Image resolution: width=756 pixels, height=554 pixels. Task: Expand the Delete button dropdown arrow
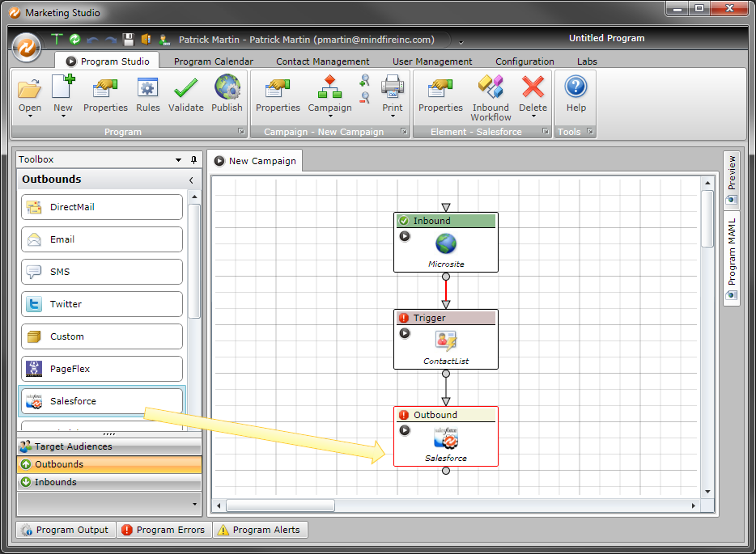click(533, 116)
